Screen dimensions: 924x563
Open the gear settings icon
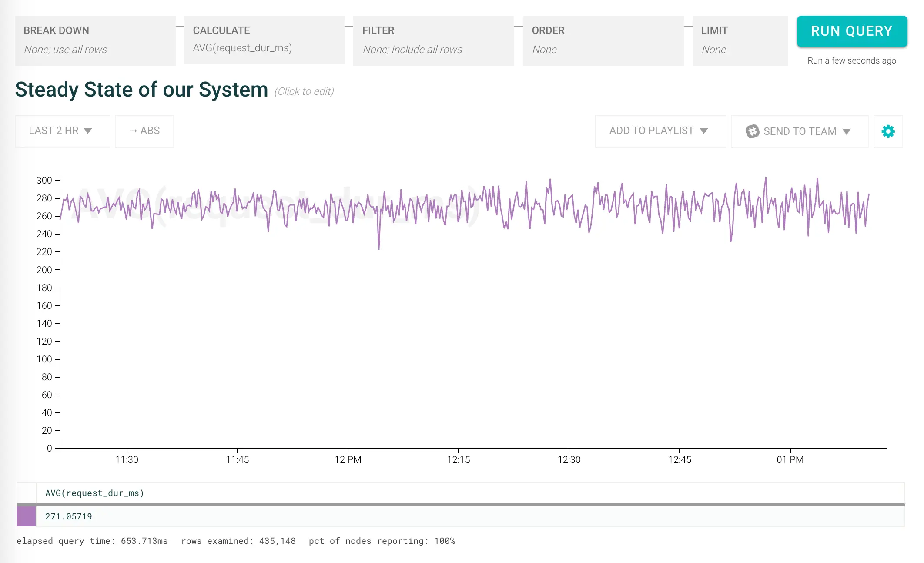coord(888,131)
